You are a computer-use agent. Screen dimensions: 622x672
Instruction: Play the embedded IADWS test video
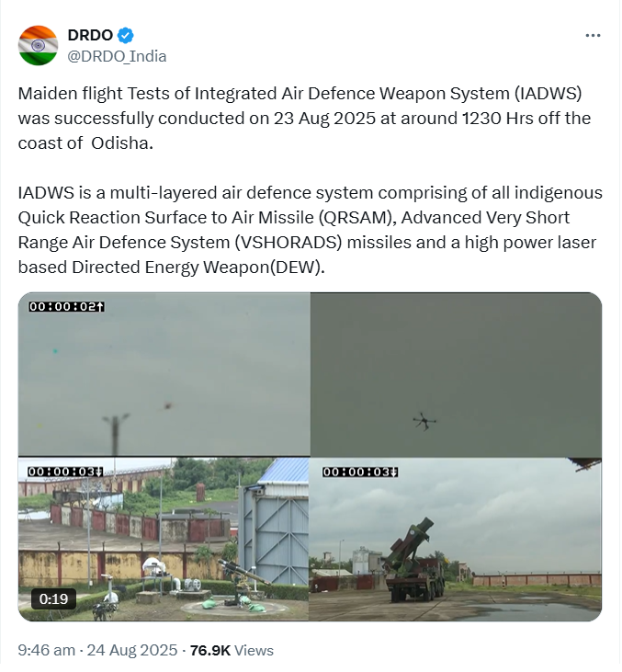(311, 457)
